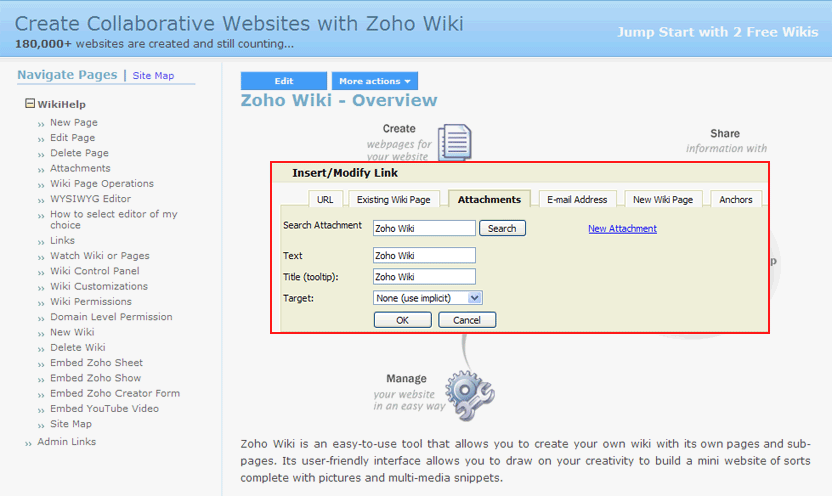832x496 pixels.
Task: Open the Embed YouTube Video link
Action: pyautogui.click(x=104, y=409)
